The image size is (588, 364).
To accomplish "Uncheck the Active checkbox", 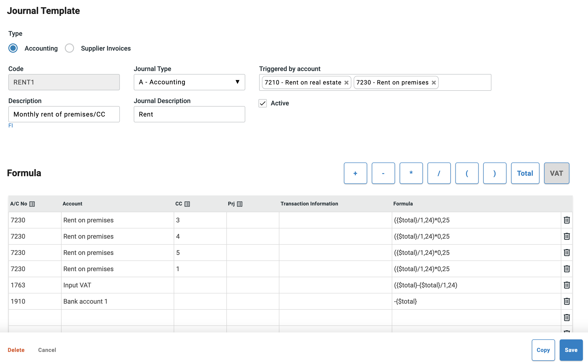I will (262, 103).
